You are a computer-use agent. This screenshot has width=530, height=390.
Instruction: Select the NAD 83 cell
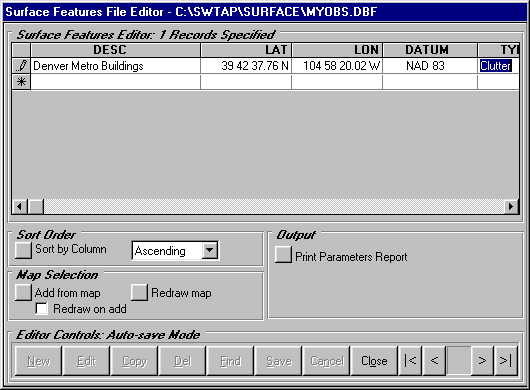click(430, 66)
